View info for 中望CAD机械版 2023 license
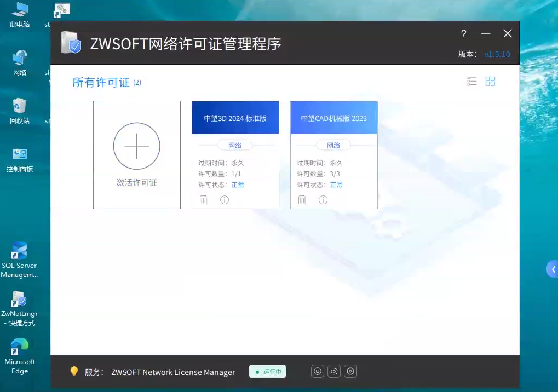Viewport: 558px width, 392px height. click(323, 200)
